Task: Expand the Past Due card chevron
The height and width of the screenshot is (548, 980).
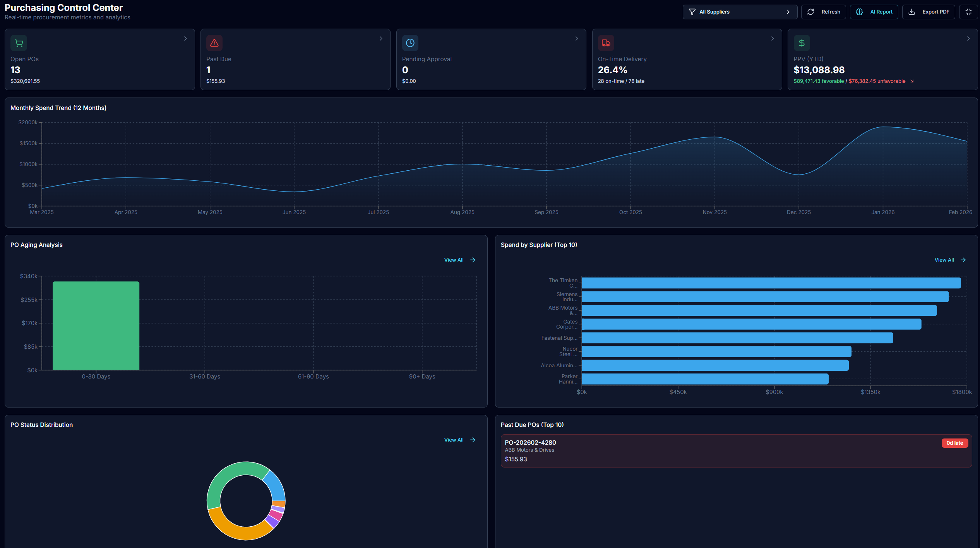Action: coord(381,38)
